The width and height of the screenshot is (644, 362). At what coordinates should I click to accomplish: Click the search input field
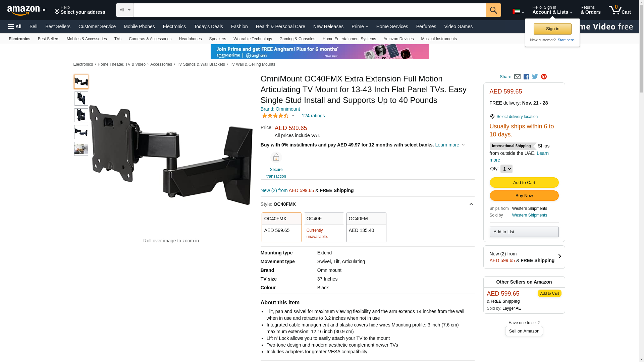pos(310,10)
